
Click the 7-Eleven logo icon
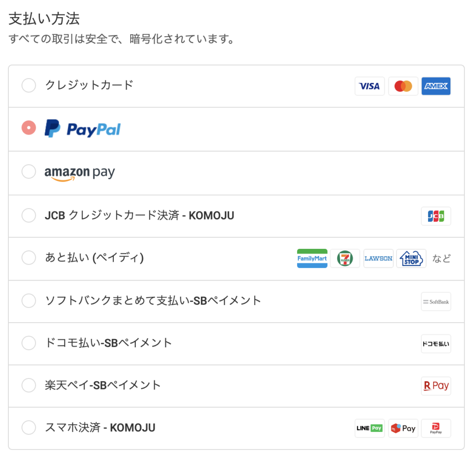(345, 258)
